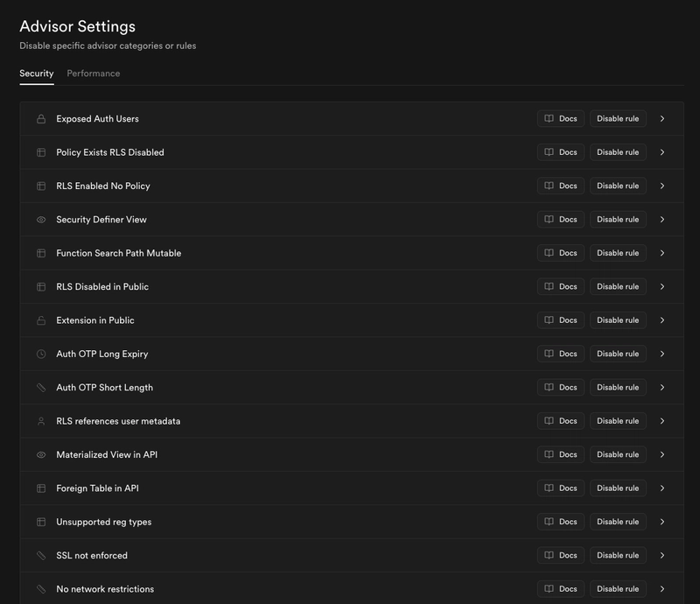This screenshot has height=604, width=700.
Task: Expand the Exposed Auth Users row chevron
Action: pos(662,119)
